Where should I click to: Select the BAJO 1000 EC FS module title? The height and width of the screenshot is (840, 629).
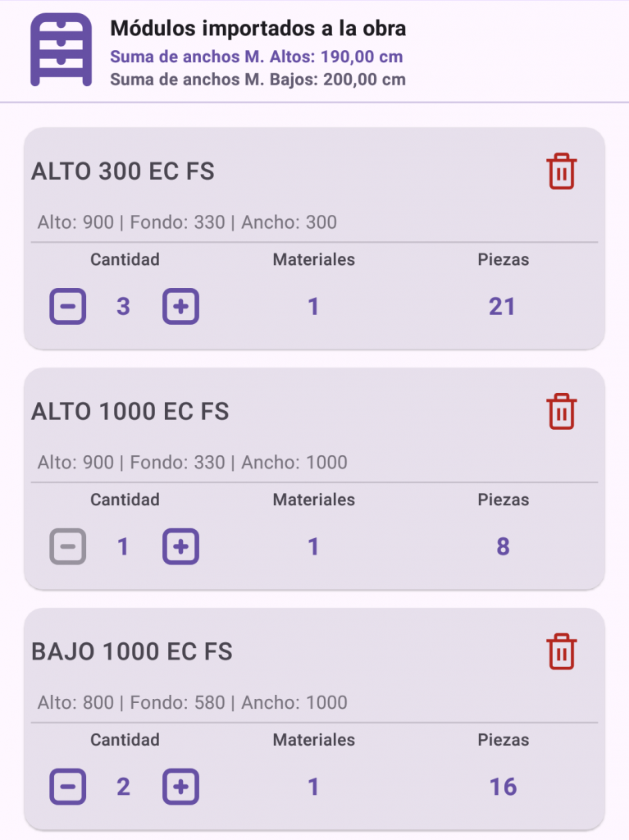coord(132,651)
